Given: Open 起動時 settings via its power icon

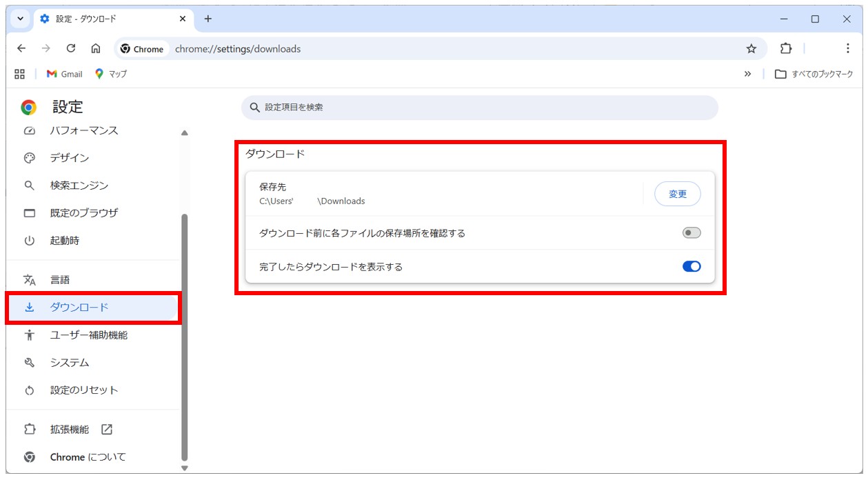Looking at the screenshot, I should [29, 241].
